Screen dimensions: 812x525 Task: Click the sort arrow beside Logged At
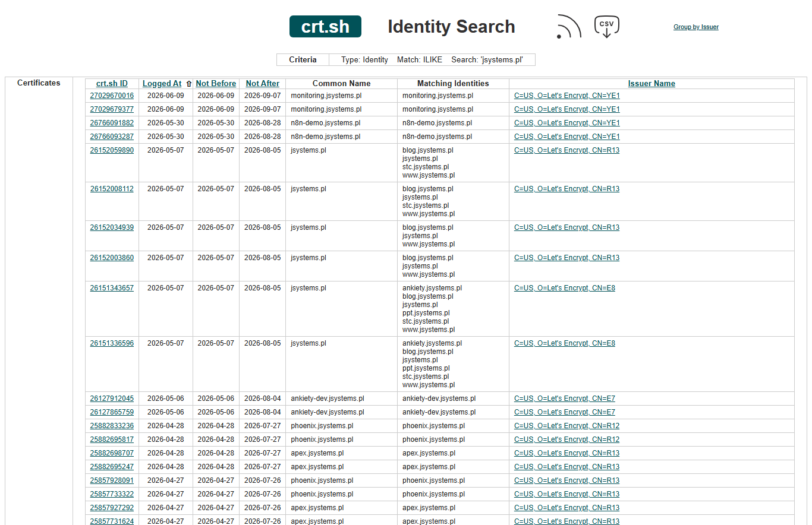(188, 84)
